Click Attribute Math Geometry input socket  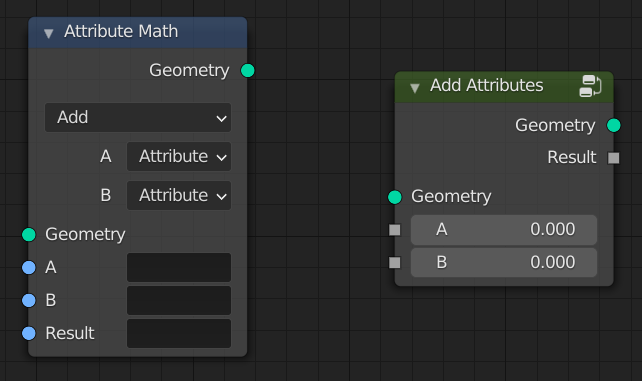29,234
